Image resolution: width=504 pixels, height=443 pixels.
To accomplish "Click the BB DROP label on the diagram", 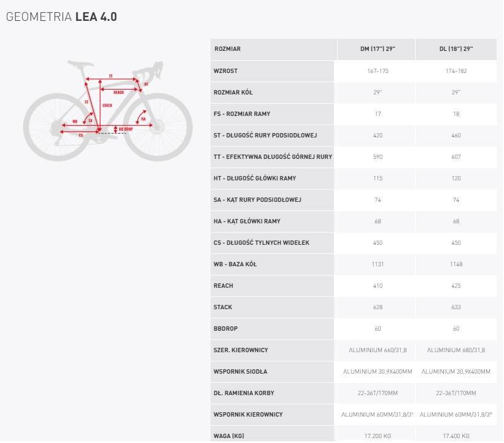I will point(125,129).
